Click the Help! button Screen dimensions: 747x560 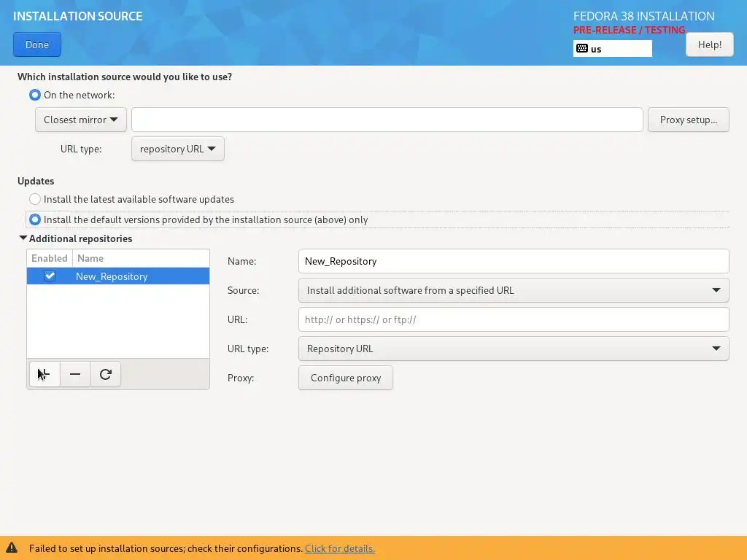[709, 44]
